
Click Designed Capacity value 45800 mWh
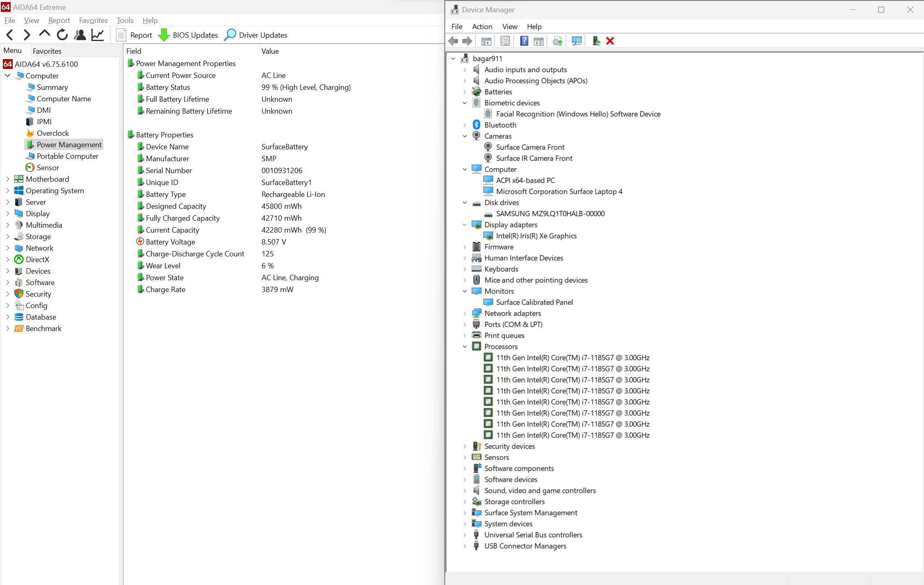pyautogui.click(x=282, y=206)
